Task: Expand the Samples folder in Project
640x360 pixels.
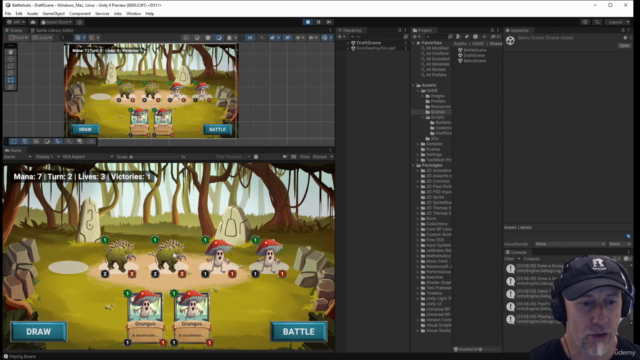Action: tap(418, 144)
